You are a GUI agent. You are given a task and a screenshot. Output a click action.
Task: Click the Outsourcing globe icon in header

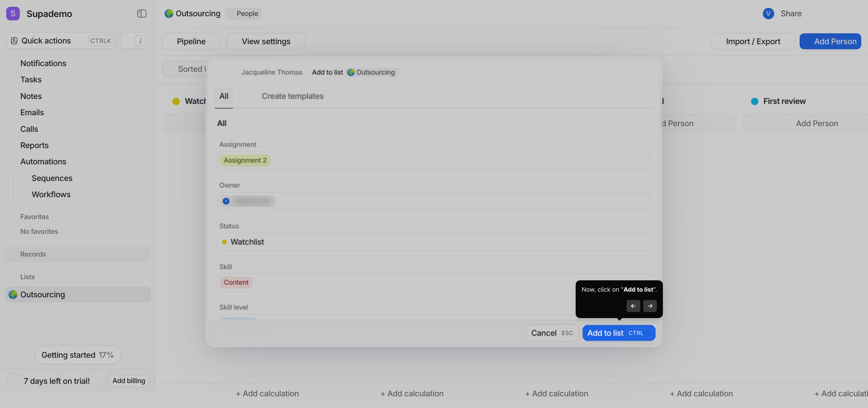click(169, 14)
